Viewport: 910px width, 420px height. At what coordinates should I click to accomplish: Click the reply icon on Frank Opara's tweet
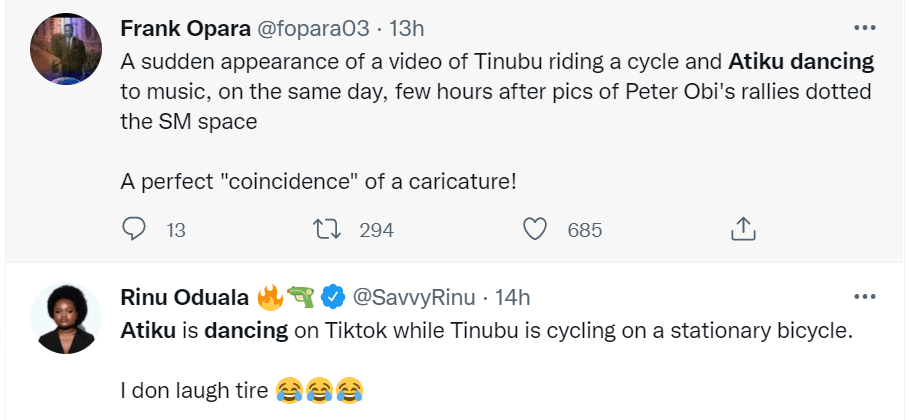point(134,229)
